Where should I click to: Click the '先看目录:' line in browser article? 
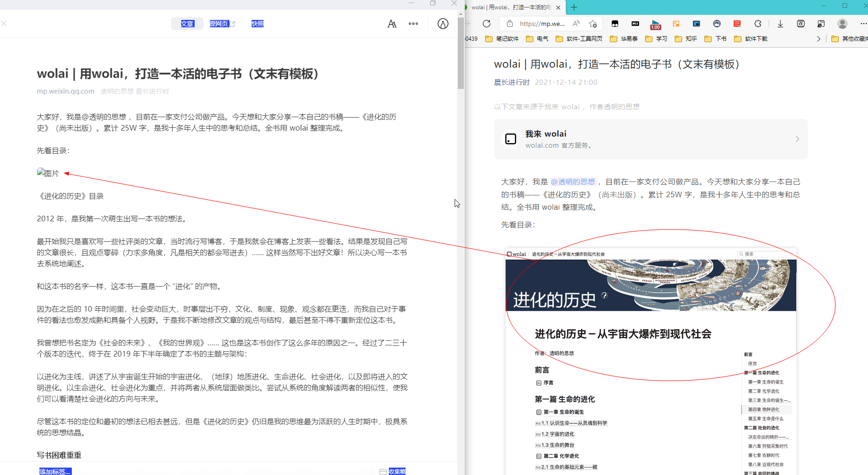click(x=518, y=225)
